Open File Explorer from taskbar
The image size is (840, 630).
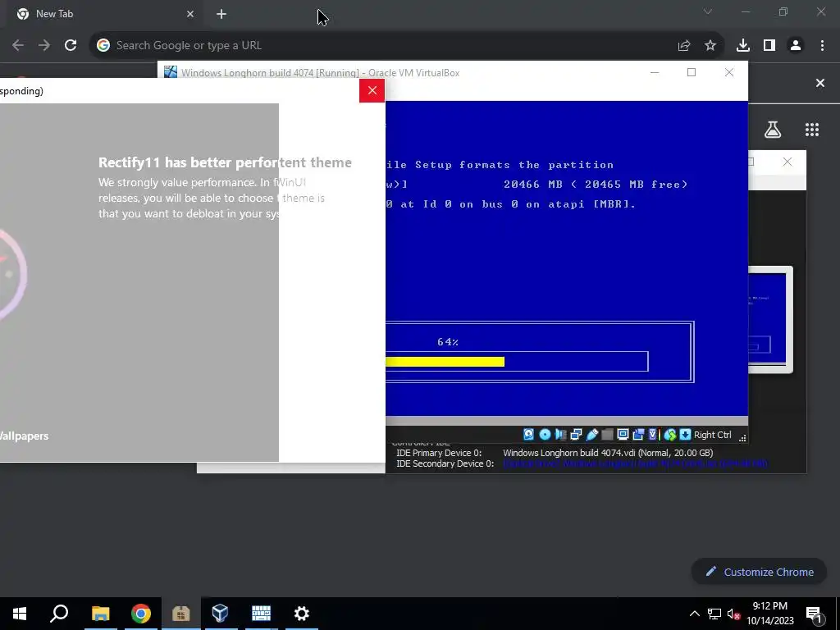coord(100,614)
